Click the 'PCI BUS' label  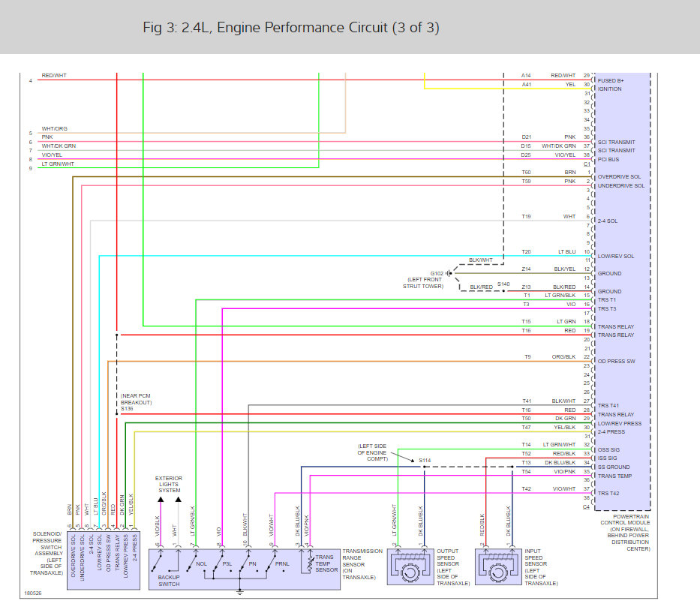[x=608, y=159]
